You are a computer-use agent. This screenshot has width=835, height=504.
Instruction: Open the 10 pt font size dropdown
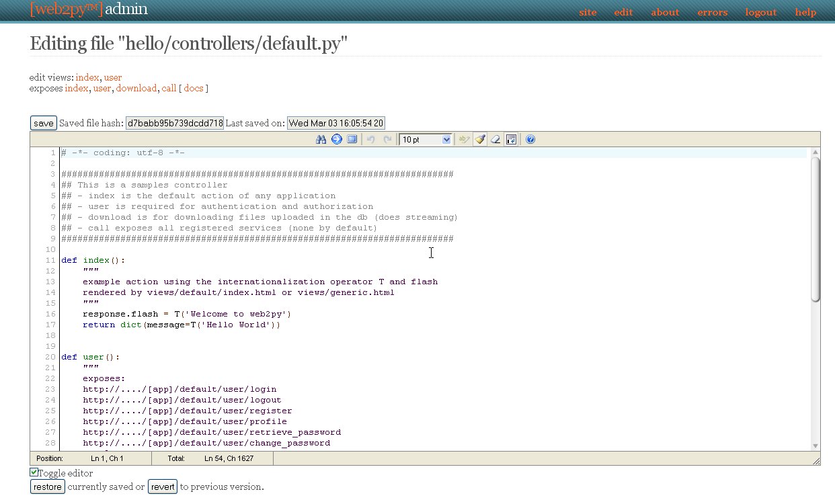(x=426, y=140)
